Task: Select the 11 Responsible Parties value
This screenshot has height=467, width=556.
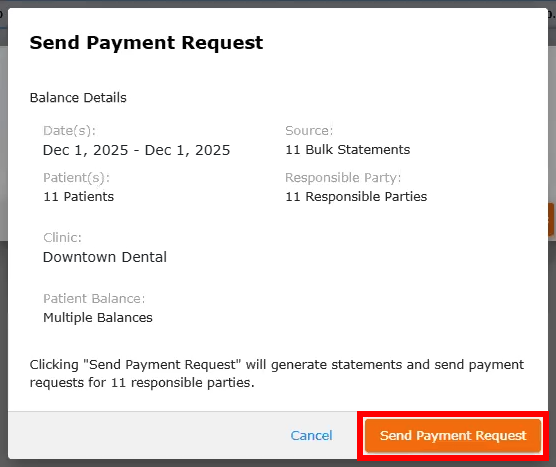Action: coord(356,196)
